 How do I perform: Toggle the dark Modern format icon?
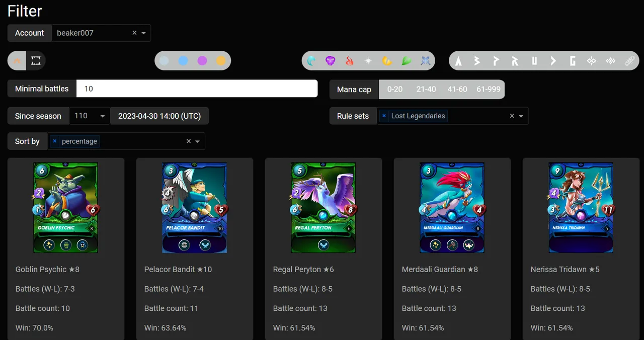coord(36,61)
